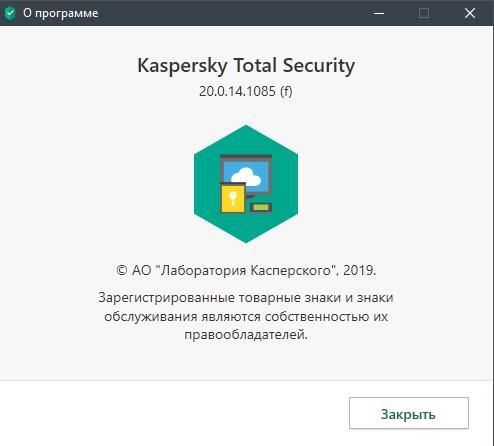Click the Kaspersky shield icon in title bar
The height and width of the screenshot is (446, 494).
tap(10, 13)
